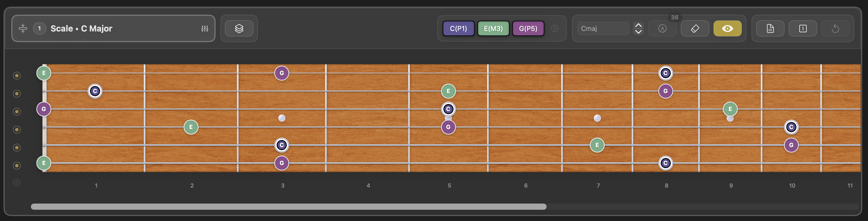Viewport: 868px width, 221px height.
Task: Click the insert icon left of scale name
Action: click(x=23, y=28)
